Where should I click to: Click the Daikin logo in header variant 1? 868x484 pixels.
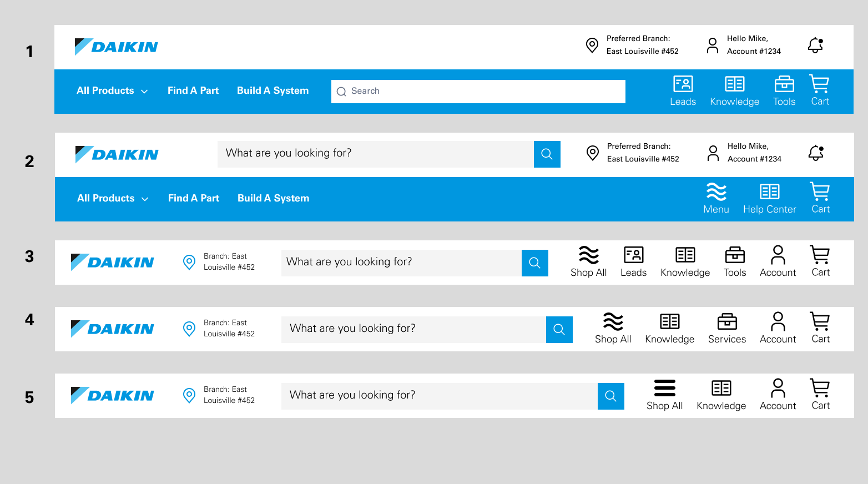116,47
